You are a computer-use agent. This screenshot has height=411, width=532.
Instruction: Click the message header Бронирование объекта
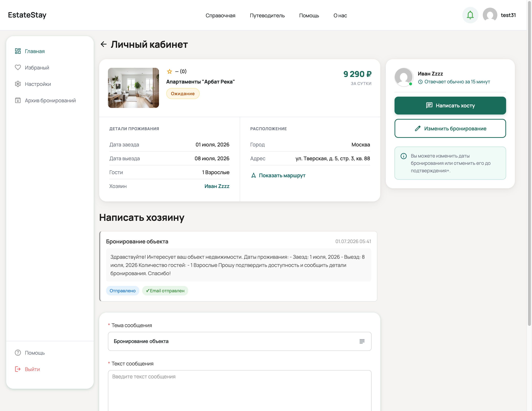[x=137, y=241]
